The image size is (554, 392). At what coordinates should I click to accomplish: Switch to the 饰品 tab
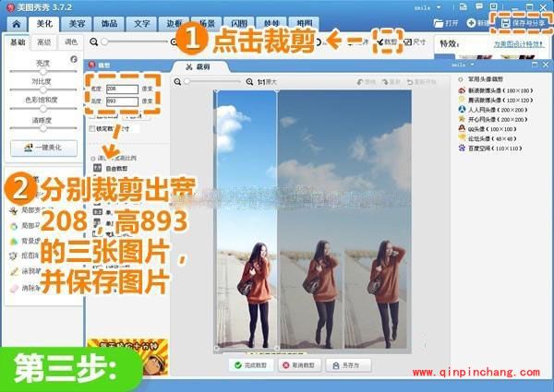coord(109,24)
